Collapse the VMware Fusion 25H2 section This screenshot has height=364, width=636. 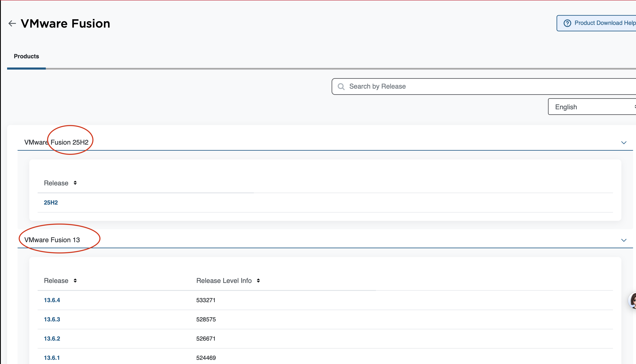tap(624, 143)
